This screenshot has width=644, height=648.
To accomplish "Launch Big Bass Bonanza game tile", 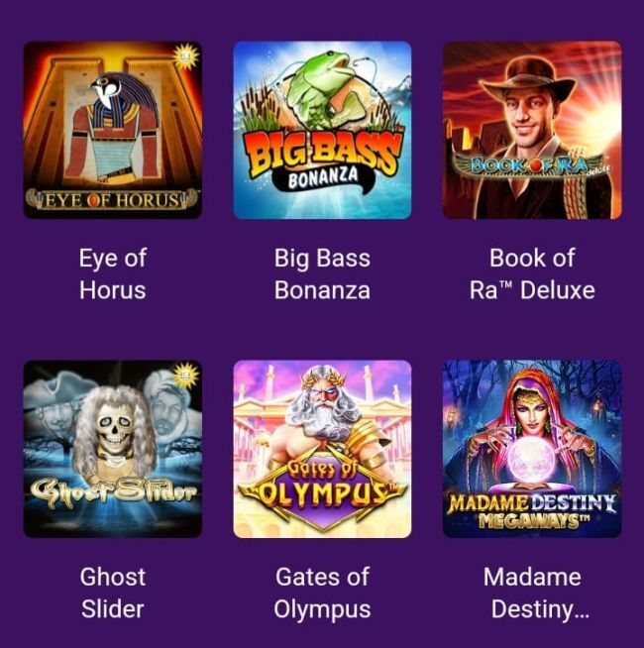I will pyautogui.click(x=322, y=130).
